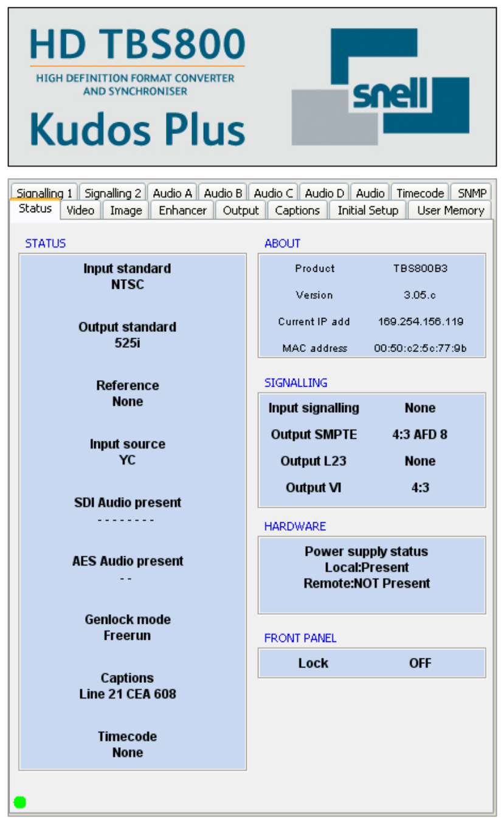Click the "Product" label in About
The height and width of the screenshot is (819, 504).
(315, 268)
